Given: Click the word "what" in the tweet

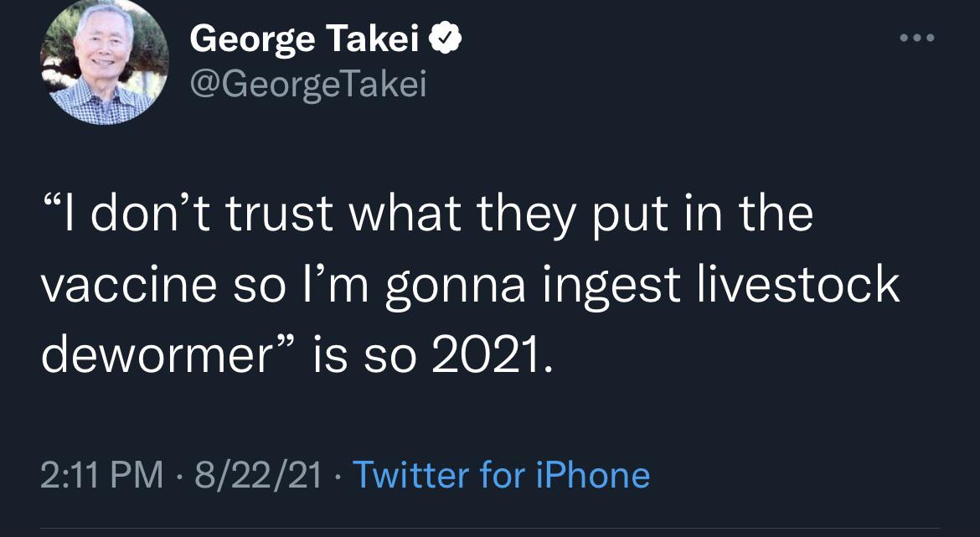Looking at the screenshot, I should [404, 215].
